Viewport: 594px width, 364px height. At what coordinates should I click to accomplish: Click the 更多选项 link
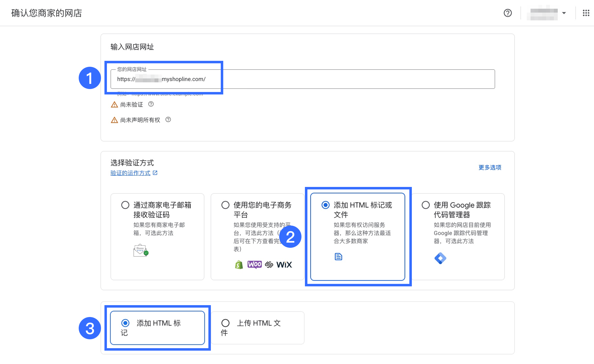click(x=490, y=167)
